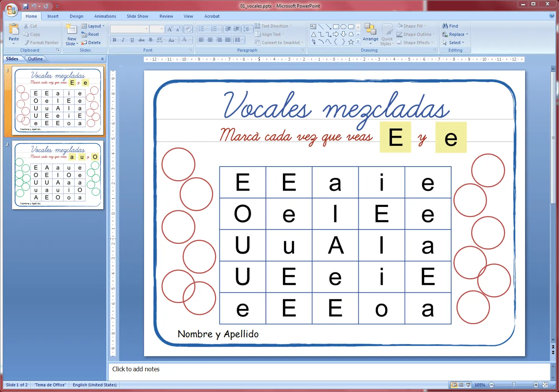Select the Text Box shape
The image size is (559, 392).
point(313,27)
